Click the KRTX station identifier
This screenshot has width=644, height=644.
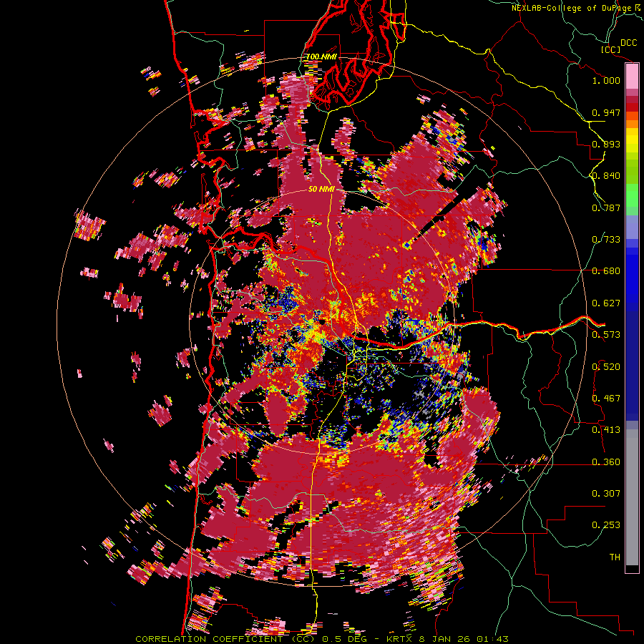tap(400, 639)
